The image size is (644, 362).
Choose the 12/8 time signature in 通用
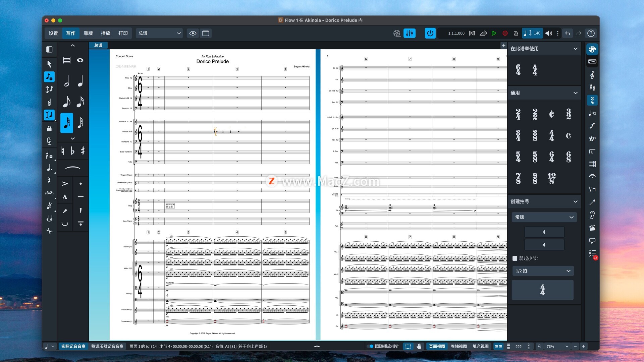point(552,178)
